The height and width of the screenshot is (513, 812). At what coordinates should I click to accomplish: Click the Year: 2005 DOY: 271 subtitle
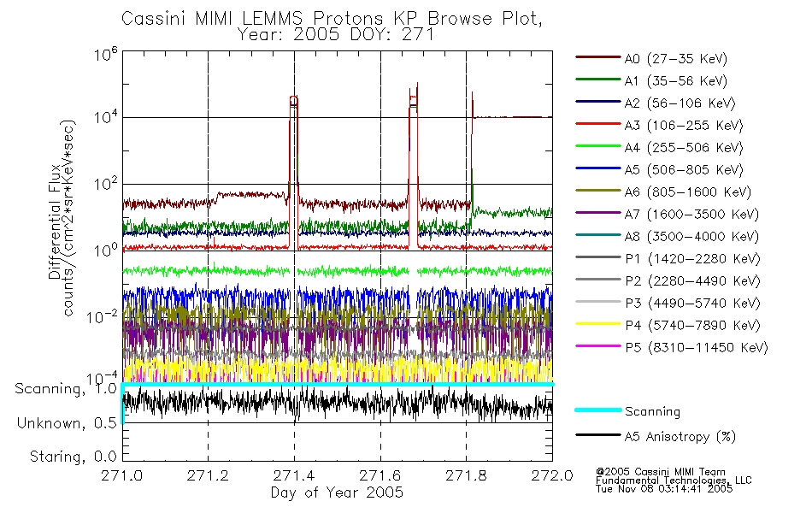336,35
